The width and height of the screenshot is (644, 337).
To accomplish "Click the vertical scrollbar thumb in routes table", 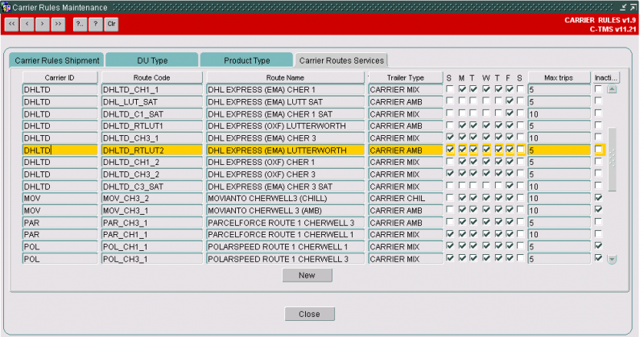I will [612, 159].
